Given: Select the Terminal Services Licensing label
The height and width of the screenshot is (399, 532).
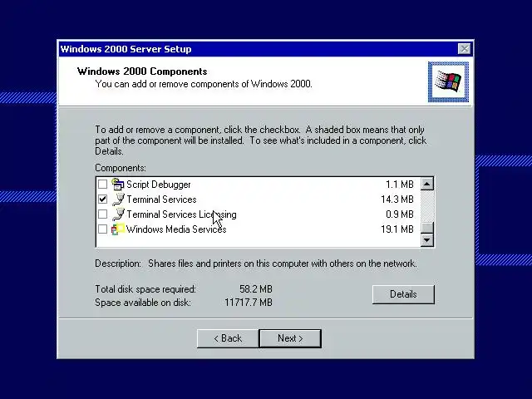Looking at the screenshot, I should point(181,214).
